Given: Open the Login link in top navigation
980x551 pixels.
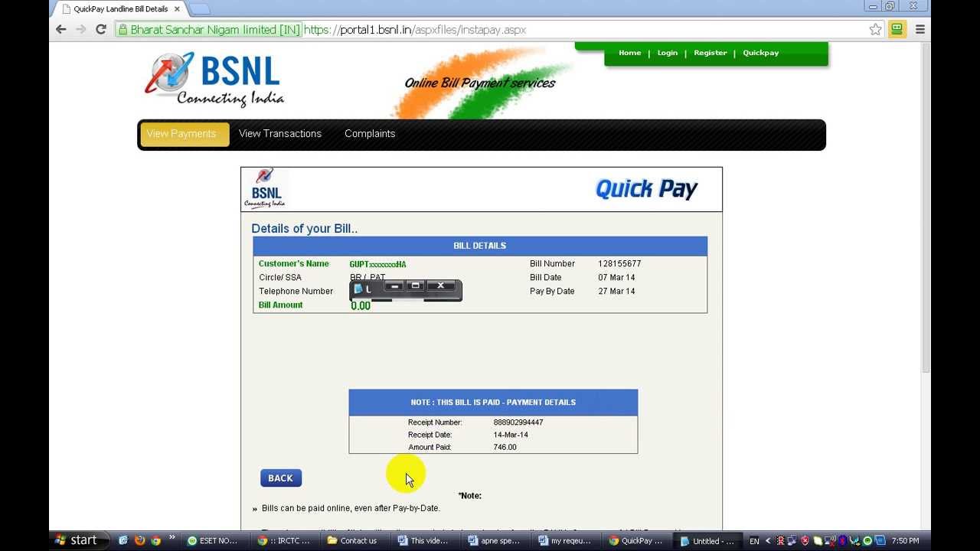Looking at the screenshot, I should click(x=667, y=53).
